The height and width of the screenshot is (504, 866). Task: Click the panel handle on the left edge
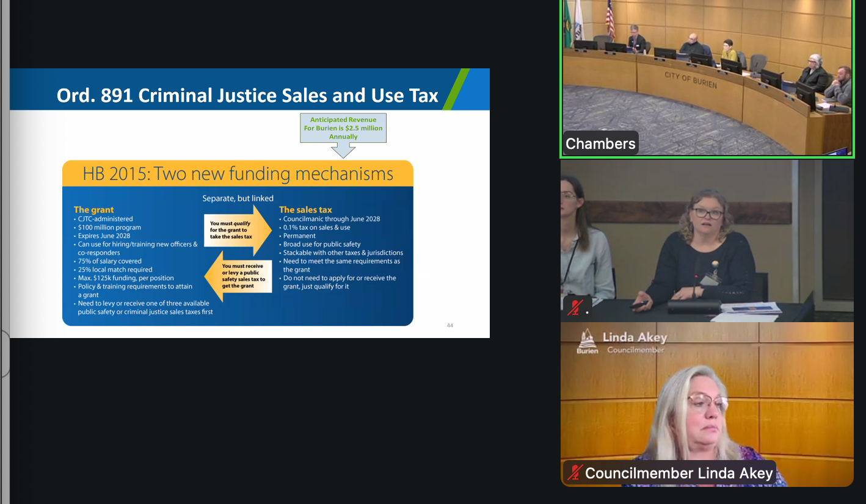pos(5,354)
